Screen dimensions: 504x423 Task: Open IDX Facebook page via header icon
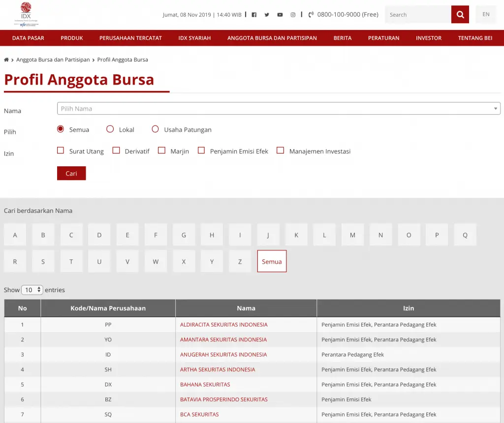click(x=253, y=14)
